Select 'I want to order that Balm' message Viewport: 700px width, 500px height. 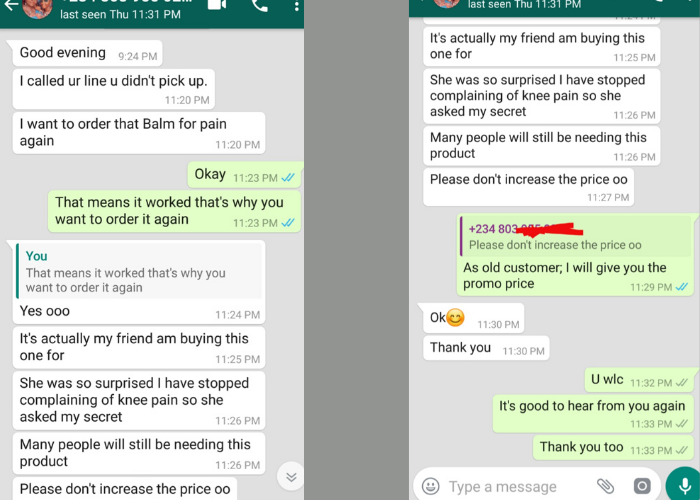coord(139,133)
